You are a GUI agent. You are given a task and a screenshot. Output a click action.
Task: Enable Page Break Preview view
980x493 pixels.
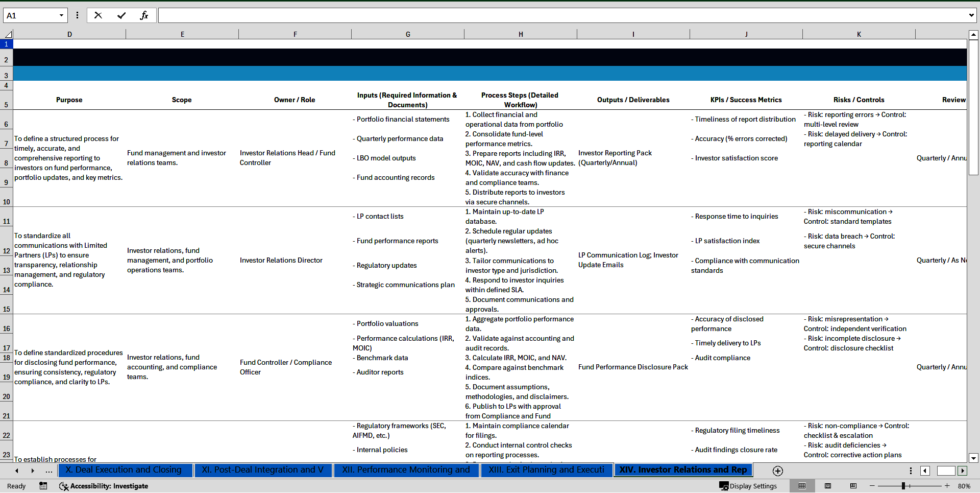pos(853,486)
